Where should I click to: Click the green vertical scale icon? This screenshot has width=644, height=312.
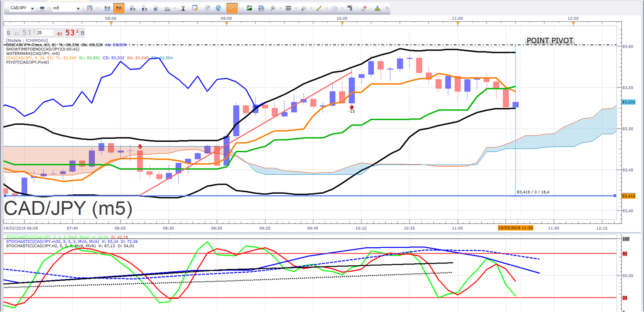183,8
